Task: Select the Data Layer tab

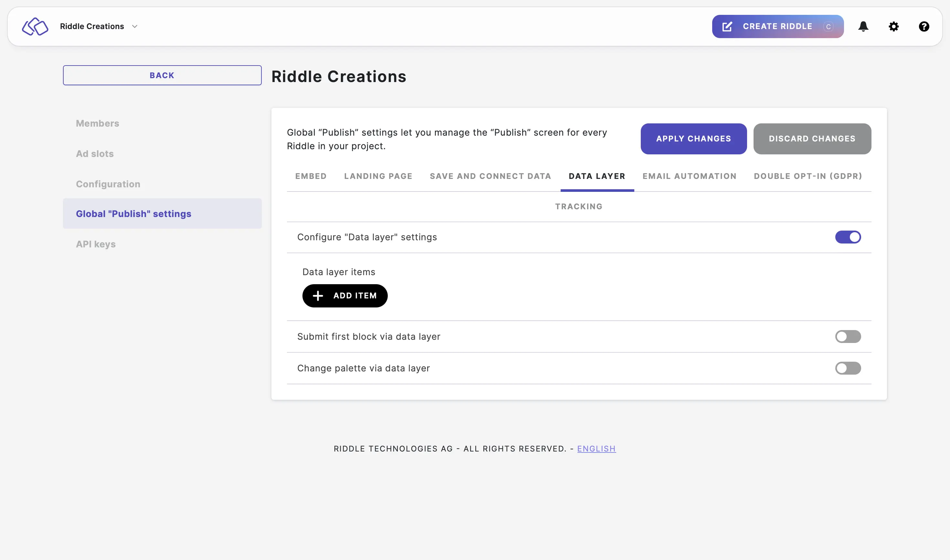Action: tap(597, 176)
